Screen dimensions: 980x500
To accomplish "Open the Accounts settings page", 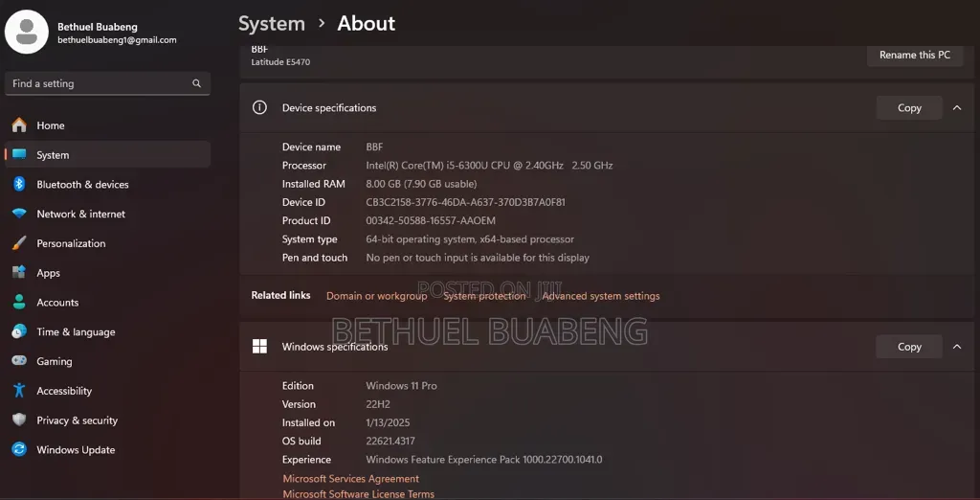I will (x=107, y=303).
